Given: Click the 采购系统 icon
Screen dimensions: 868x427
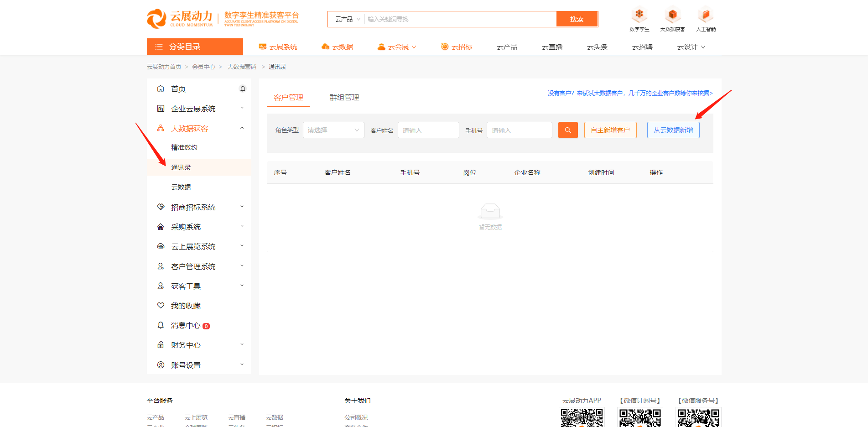Looking at the screenshot, I should (x=161, y=227).
